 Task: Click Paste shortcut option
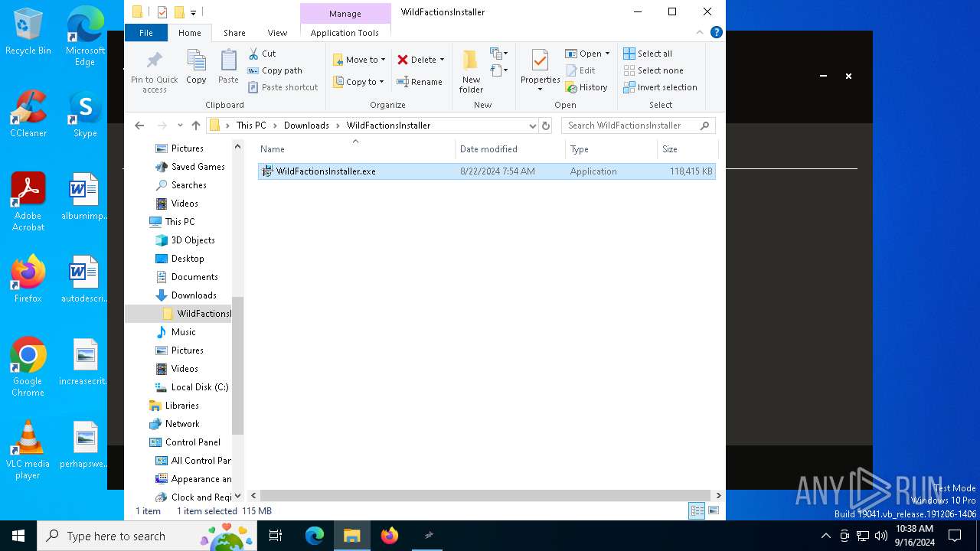283,87
